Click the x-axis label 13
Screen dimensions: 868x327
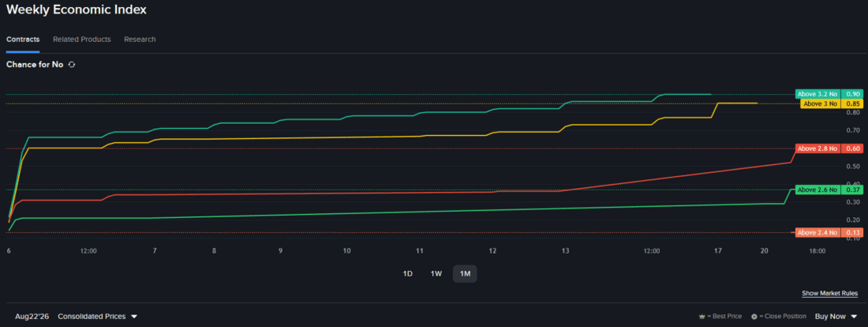tap(565, 251)
